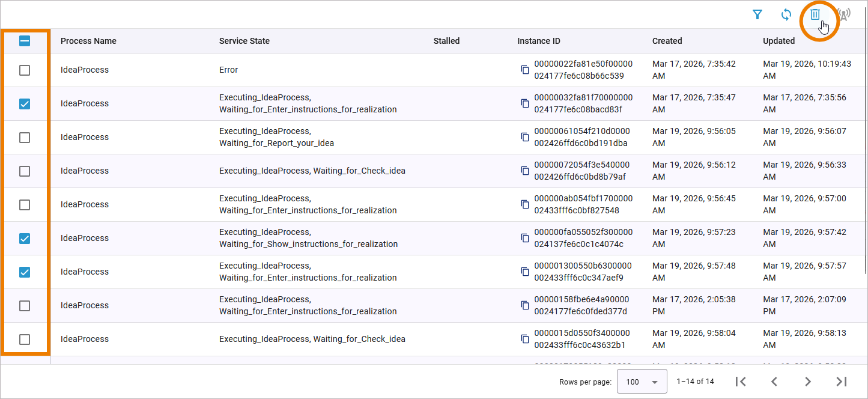Screen dimensions: 868x399
Task: Click the broadcast antenna icon
Action: [844, 15]
